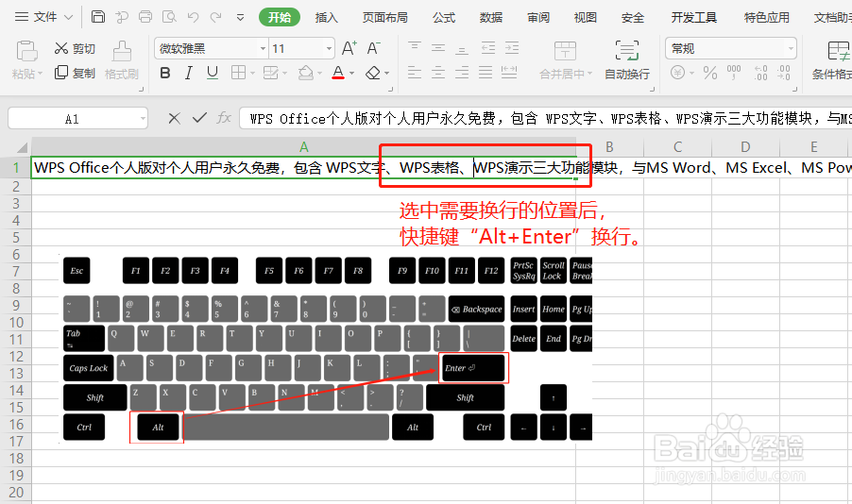Select column C header
The height and width of the screenshot is (504, 852).
(677, 146)
